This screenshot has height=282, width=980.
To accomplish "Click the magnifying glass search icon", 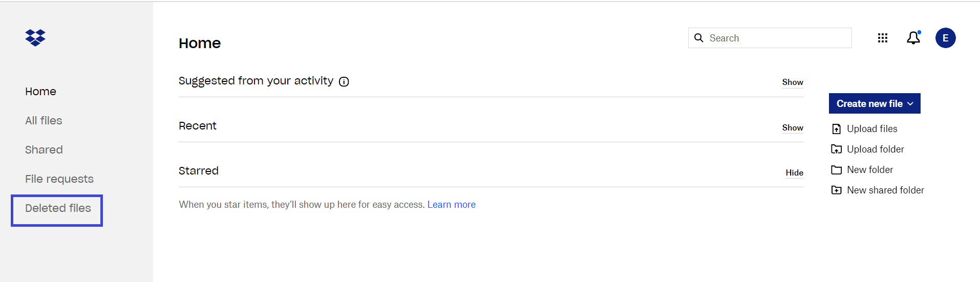I will pyautogui.click(x=699, y=38).
